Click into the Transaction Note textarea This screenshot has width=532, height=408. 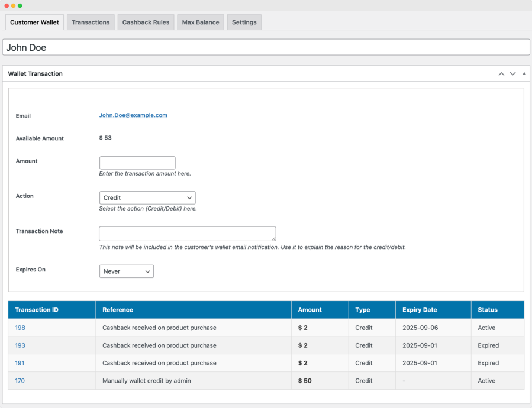click(x=187, y=234)
